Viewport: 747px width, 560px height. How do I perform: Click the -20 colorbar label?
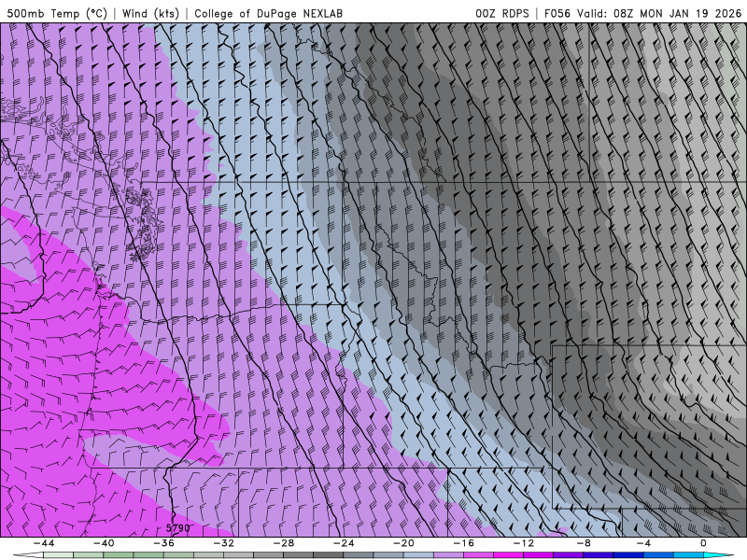pos(403,543)
